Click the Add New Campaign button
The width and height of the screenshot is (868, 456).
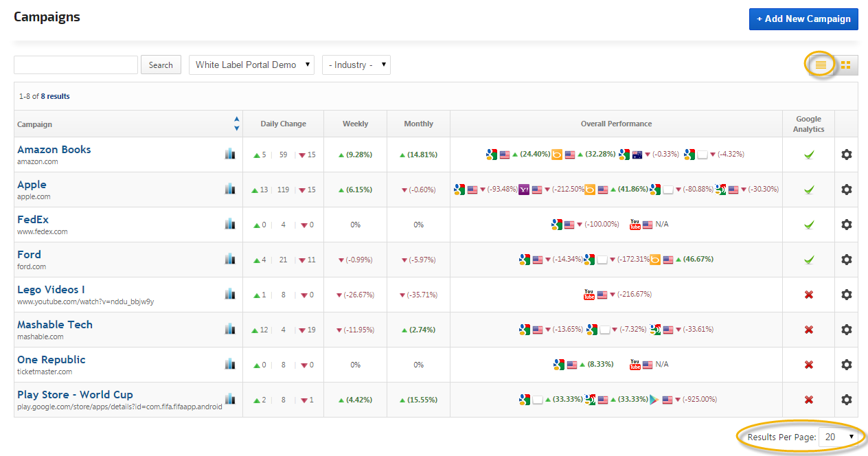point(803,19)
